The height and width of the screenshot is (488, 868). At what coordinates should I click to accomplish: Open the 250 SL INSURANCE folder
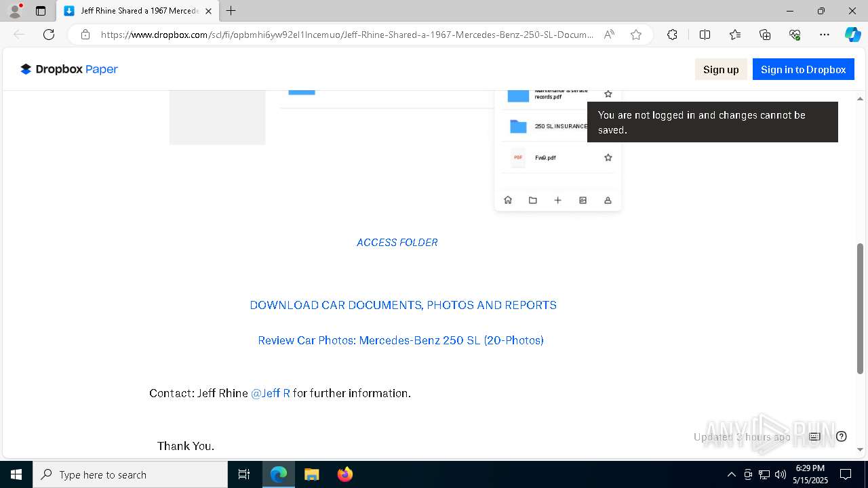(548, 126)
